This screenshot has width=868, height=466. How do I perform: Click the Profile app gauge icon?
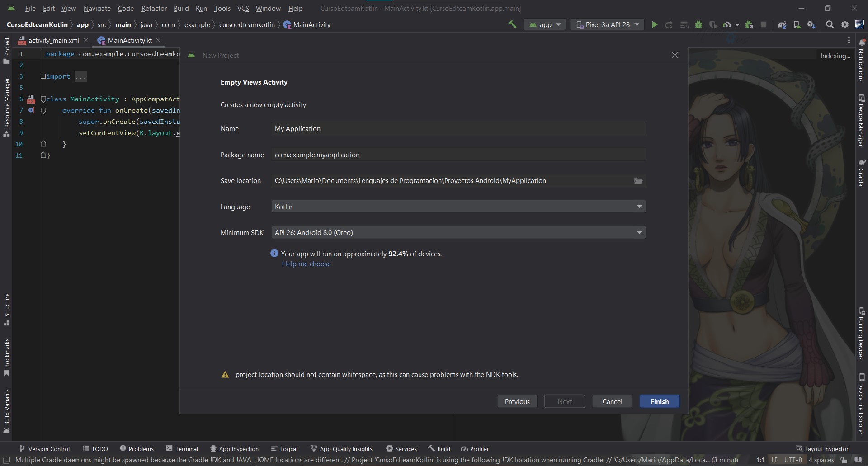(x=727, y=24)
